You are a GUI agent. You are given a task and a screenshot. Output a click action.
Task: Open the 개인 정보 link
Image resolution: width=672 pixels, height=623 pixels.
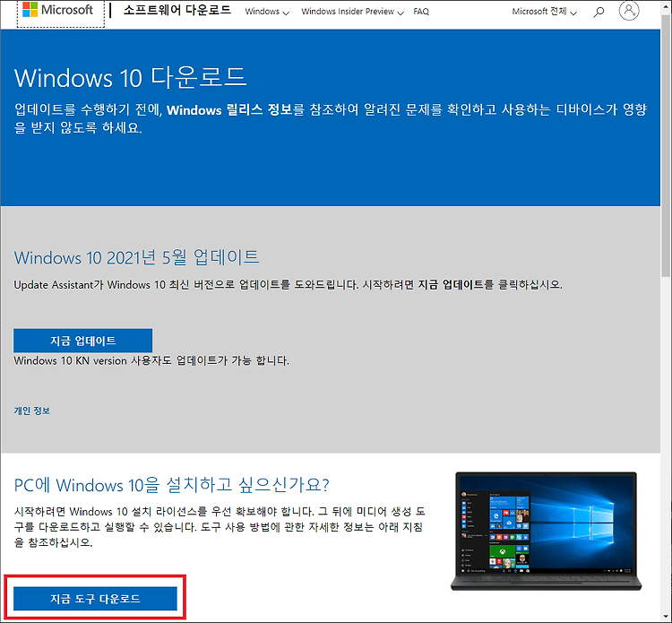[x=31, y=411]
